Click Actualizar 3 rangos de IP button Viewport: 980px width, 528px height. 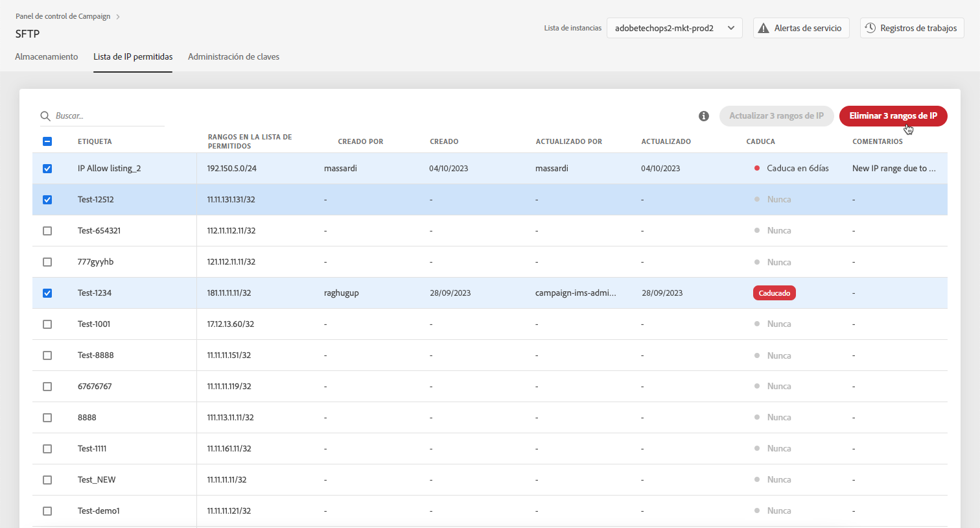[776, 116]
